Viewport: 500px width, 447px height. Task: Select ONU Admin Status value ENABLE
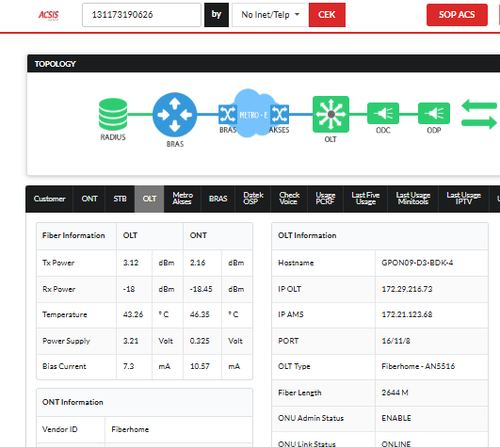[396, 418]
